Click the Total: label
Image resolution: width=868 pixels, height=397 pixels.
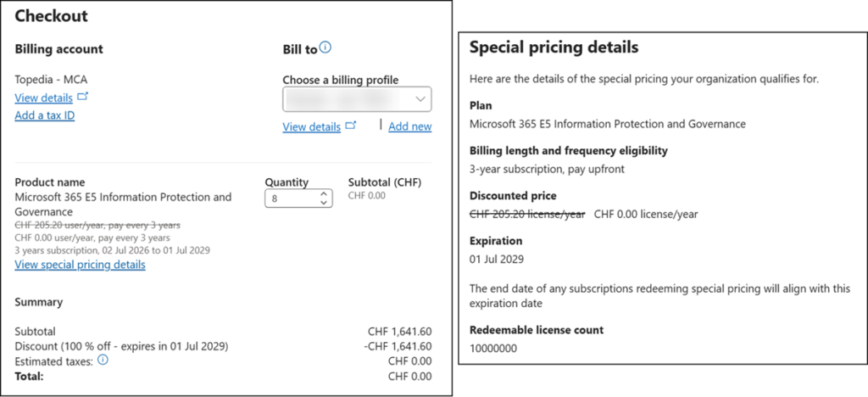point(29,377)
